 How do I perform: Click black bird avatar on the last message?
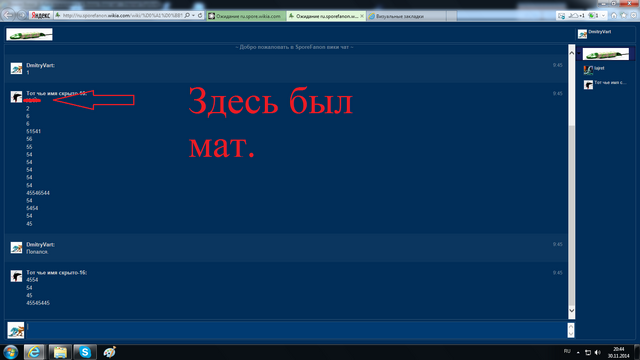(x=16, y=276)
